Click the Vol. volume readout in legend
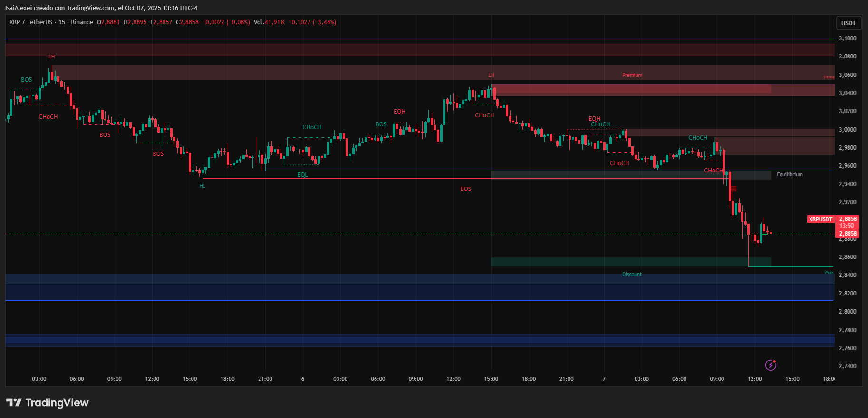868x418 pixels. (269, 22)
